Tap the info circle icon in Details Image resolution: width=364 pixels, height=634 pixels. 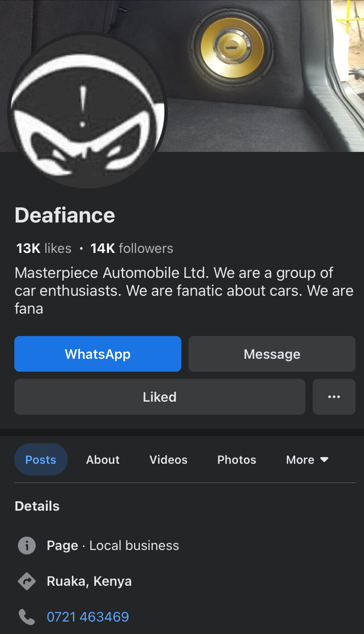(x=27, y=546)
